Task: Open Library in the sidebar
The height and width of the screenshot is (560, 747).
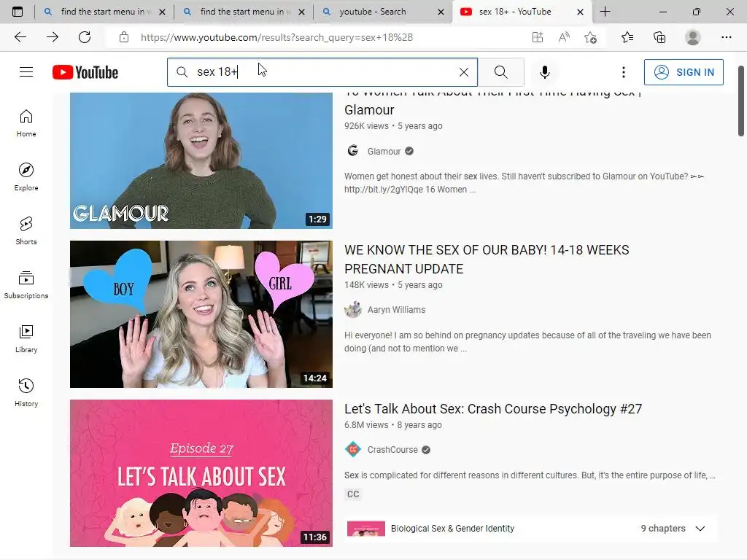Action: pos(26,338)
